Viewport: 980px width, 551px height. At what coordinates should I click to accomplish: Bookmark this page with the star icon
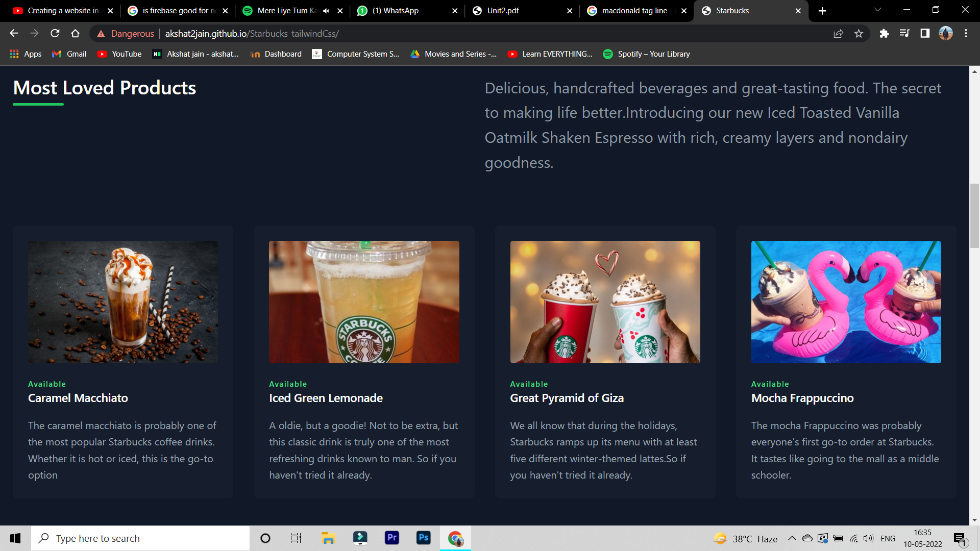point(859,34)
